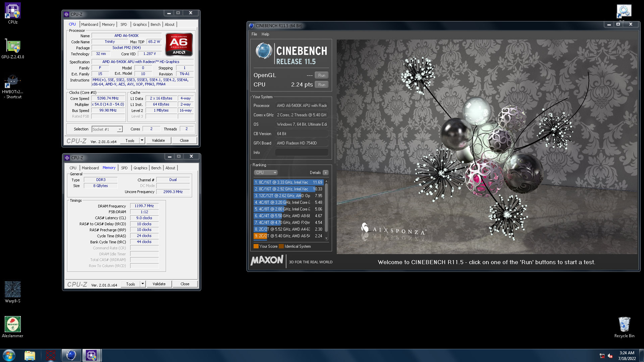The height and width of the screenshot is (362, 644).
Task: Click Tools button in lower CPU-Z
Action: tap(130, 284)
